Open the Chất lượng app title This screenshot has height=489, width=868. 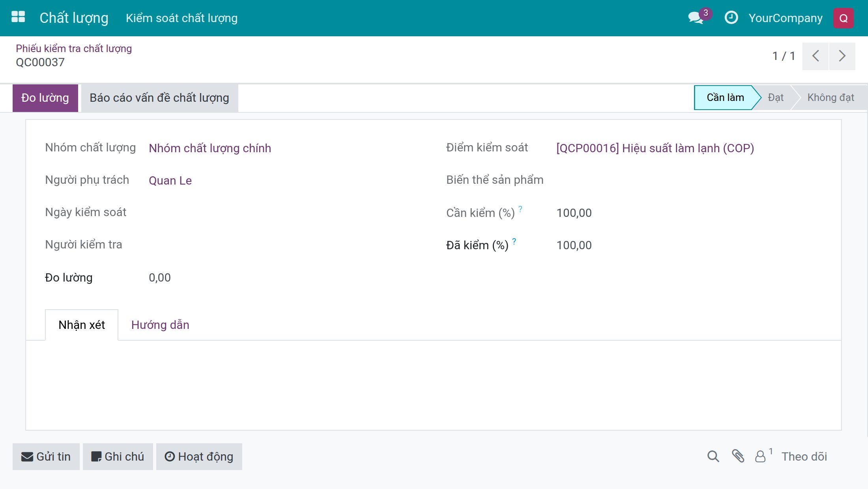74,18
